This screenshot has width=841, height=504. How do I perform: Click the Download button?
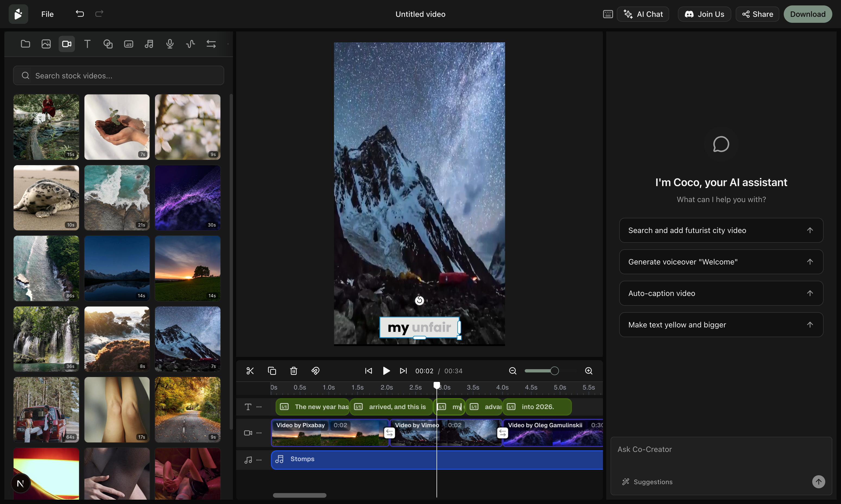[807, 14]
